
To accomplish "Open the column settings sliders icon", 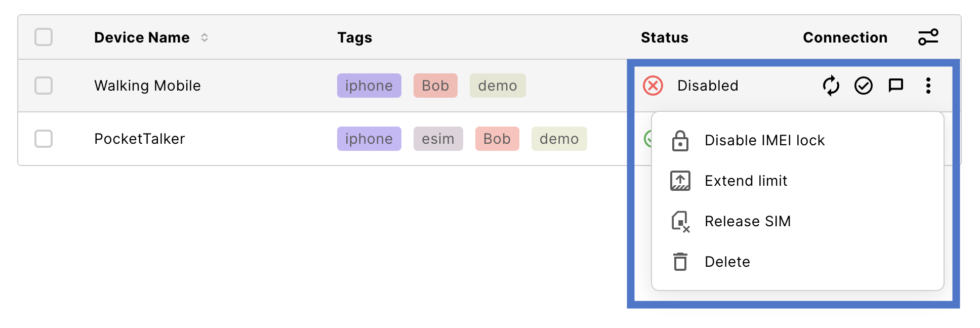I will [x=928, y=37].
